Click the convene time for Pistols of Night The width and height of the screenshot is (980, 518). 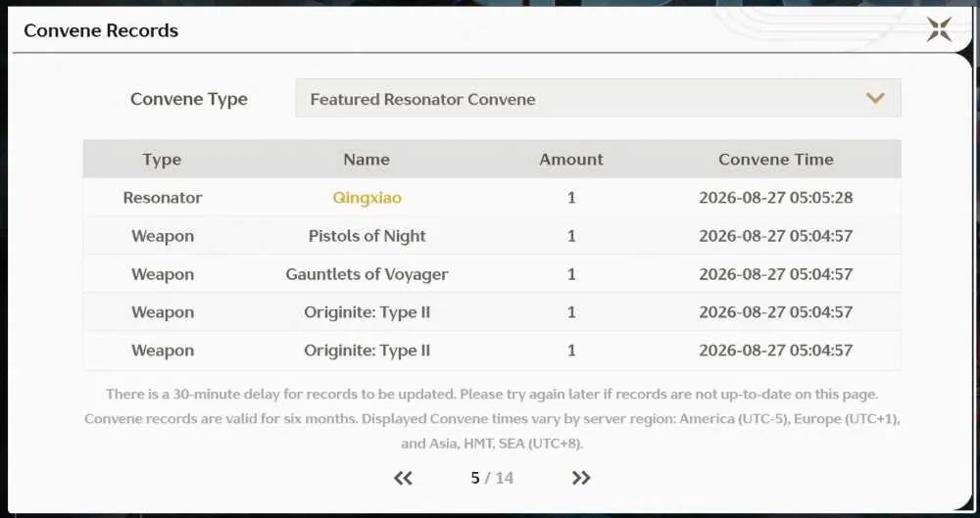775,236
